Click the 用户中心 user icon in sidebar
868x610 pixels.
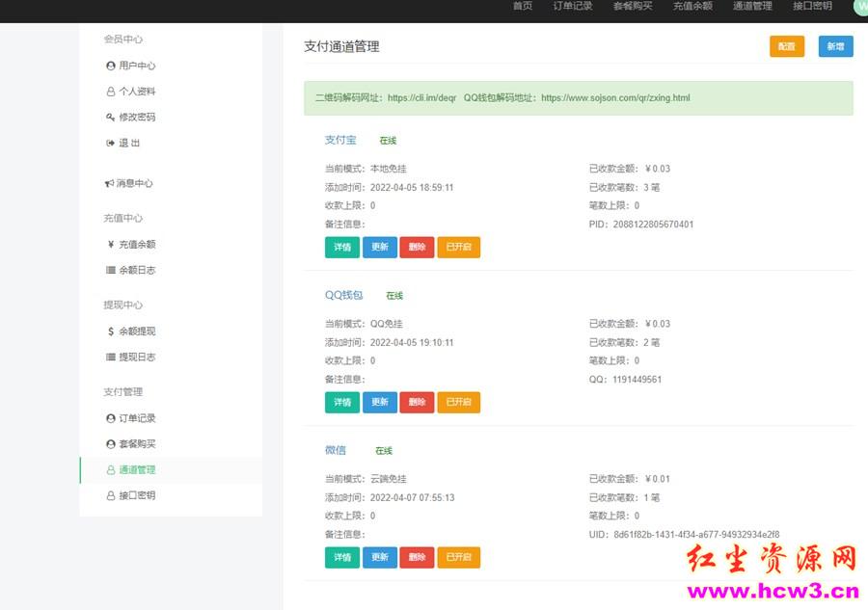coord(111,66)
